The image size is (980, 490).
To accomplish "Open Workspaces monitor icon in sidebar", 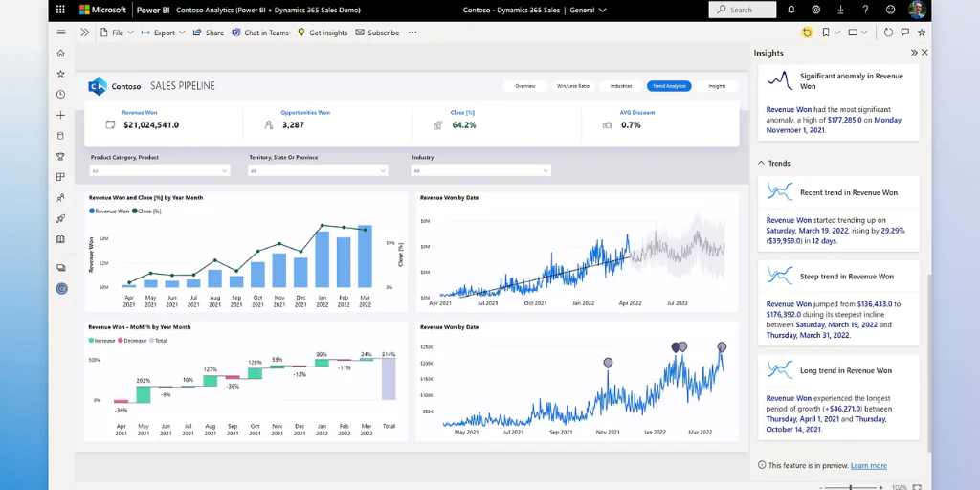I will coord(60,268).
